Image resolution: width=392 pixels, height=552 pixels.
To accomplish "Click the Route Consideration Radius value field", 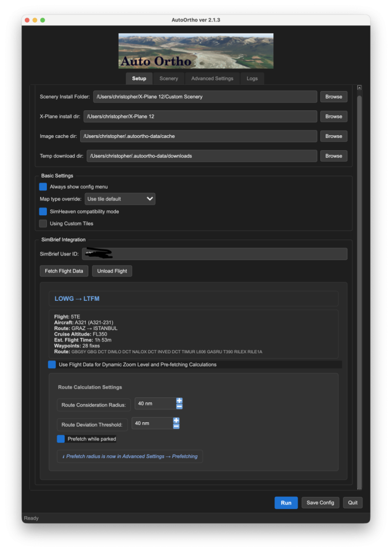I will (155, 404).
